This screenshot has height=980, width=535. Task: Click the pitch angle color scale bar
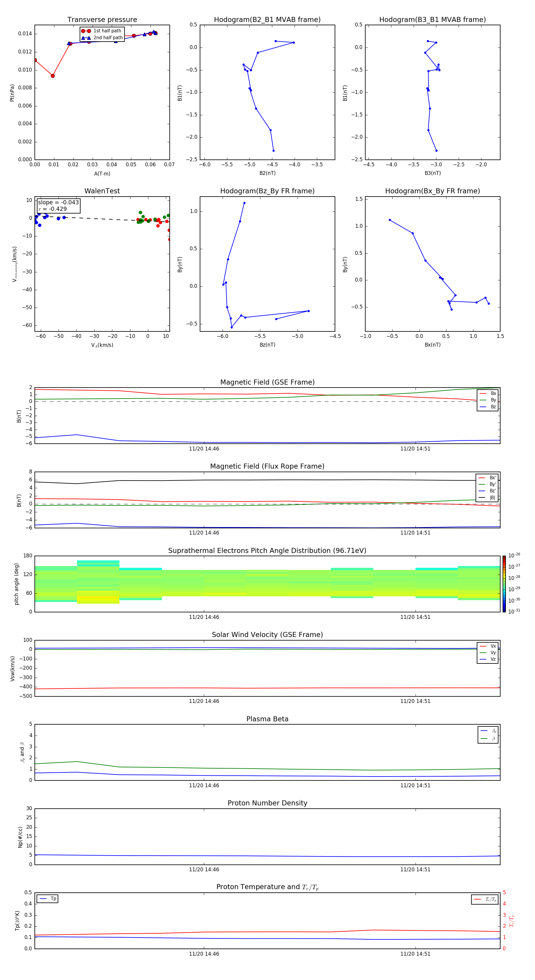[504, 584]
